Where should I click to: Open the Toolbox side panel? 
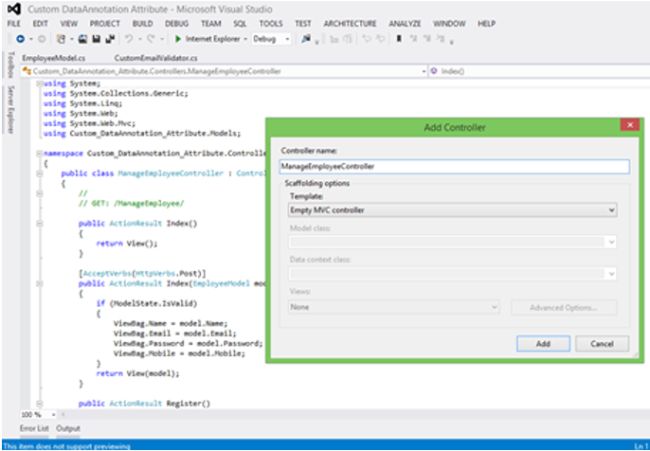[9, 65]
